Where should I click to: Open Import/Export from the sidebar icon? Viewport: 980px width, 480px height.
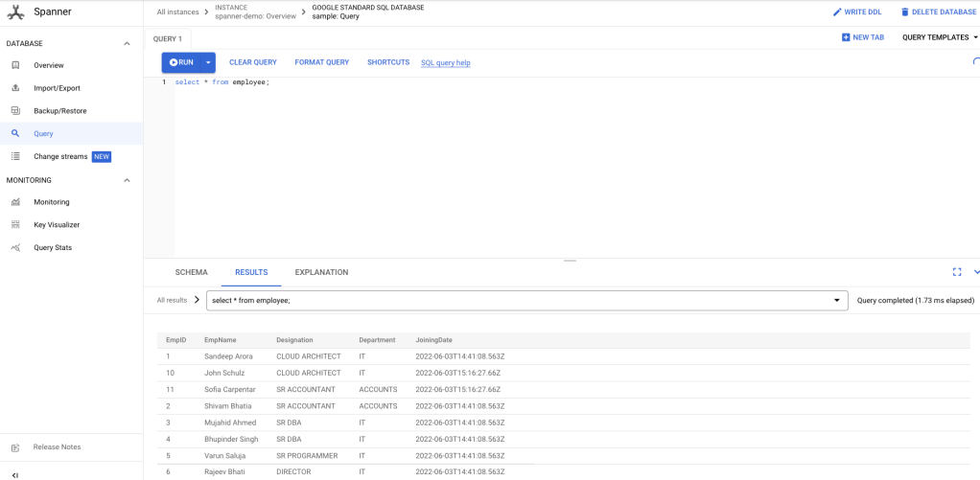(x=15, y=88)
